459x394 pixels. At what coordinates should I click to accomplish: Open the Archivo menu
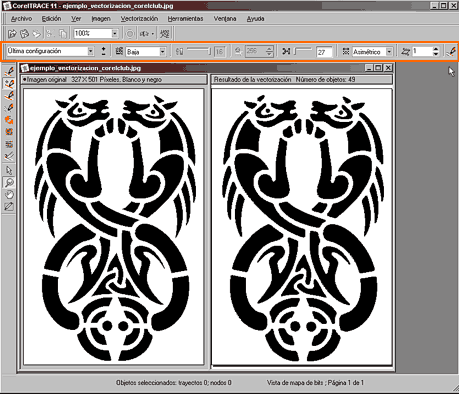tap(21, 19)
